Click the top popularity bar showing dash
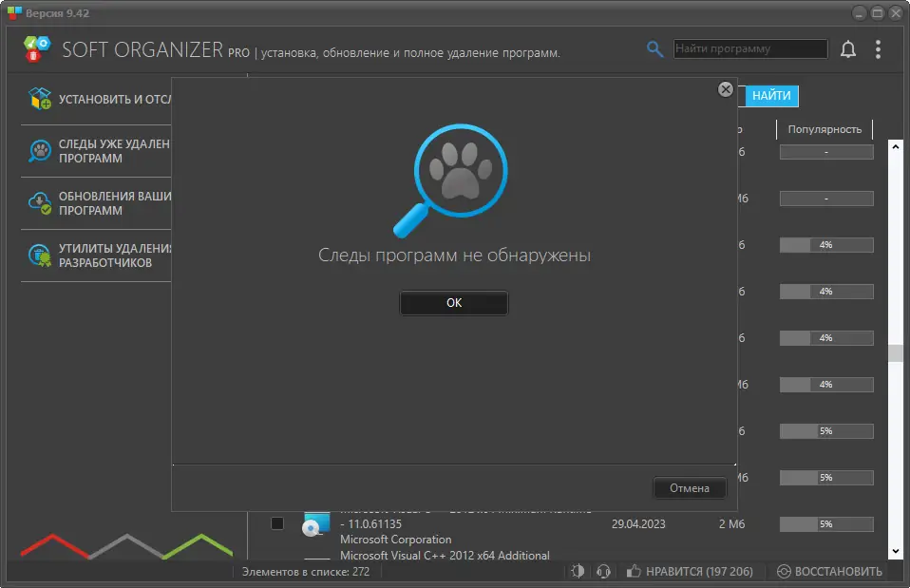The height and width of the screenshot is (588, 910). pyautogui.click(x=826, y=152)
